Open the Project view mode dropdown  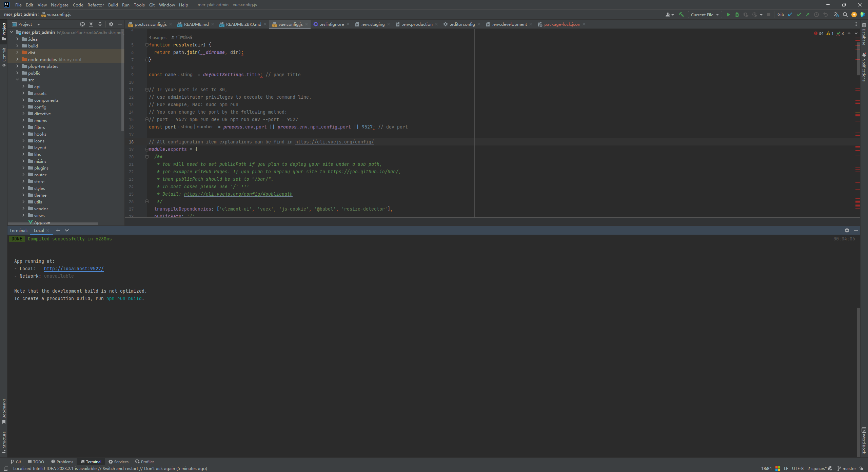(x=26, y=24)
